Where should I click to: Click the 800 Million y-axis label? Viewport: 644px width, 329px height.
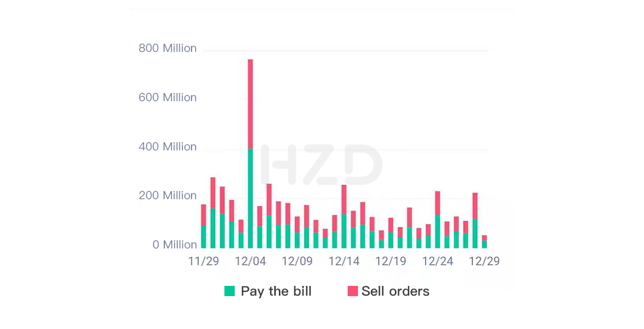(167, 48)
